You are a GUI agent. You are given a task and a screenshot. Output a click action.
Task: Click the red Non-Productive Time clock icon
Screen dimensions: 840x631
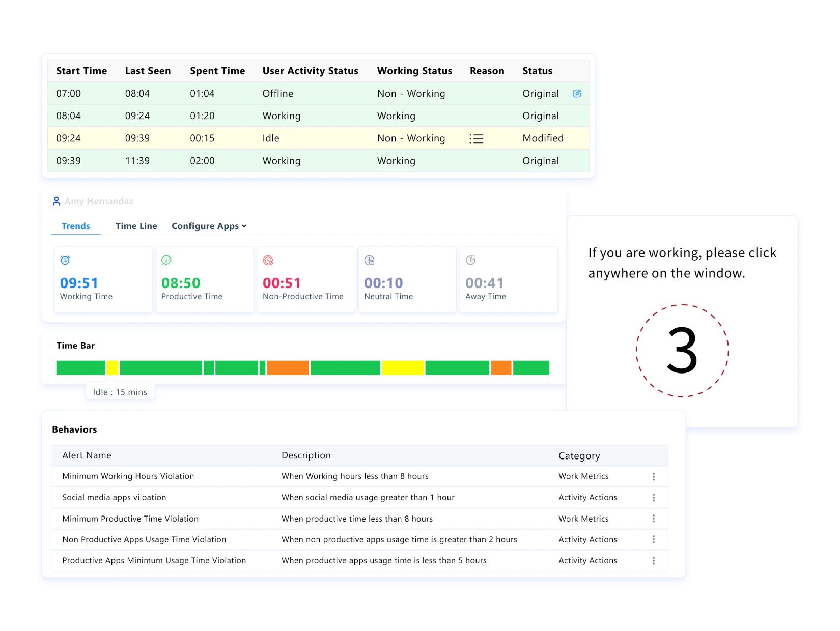268,260
